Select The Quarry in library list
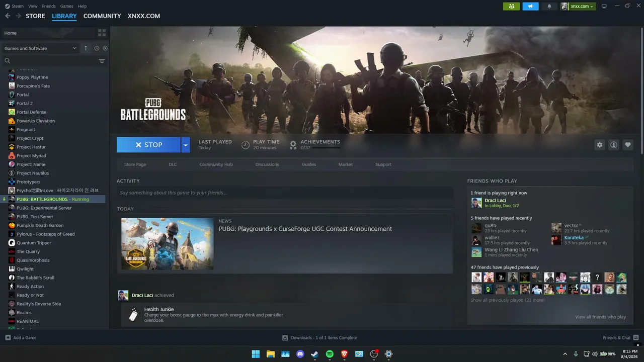The image size is (644, 362). click(x=28, y=251)
